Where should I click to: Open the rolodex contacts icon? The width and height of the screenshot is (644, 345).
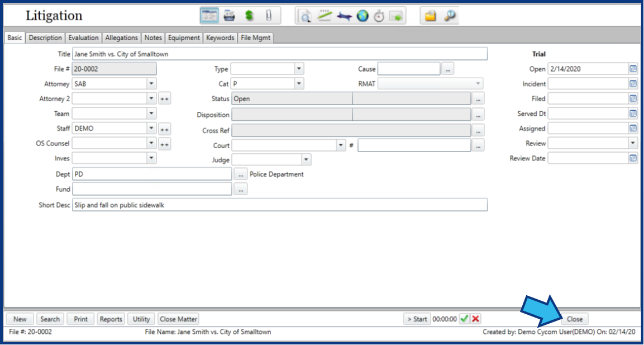(x=229, y=16)
